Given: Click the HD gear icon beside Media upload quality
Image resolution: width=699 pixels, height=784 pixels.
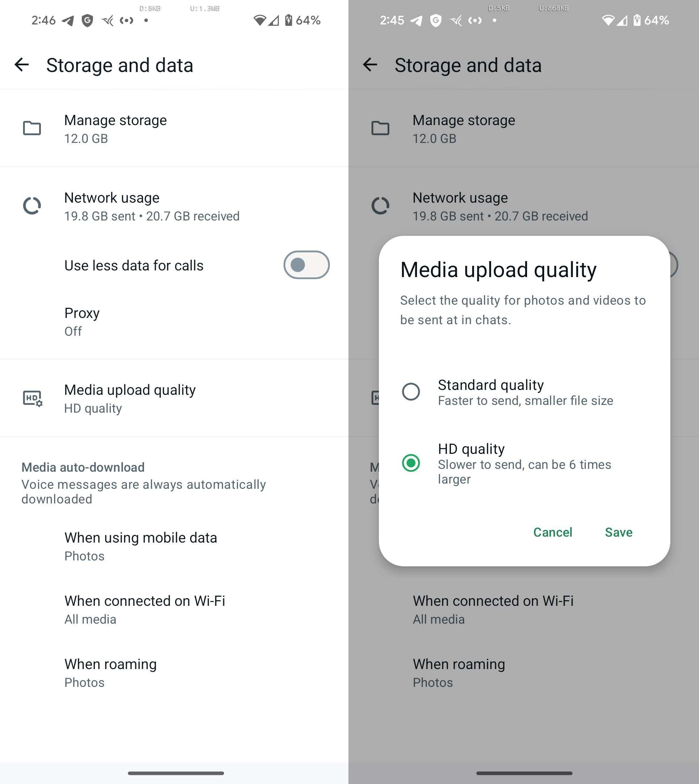Looking at the screenshot, I should (33, 399).
